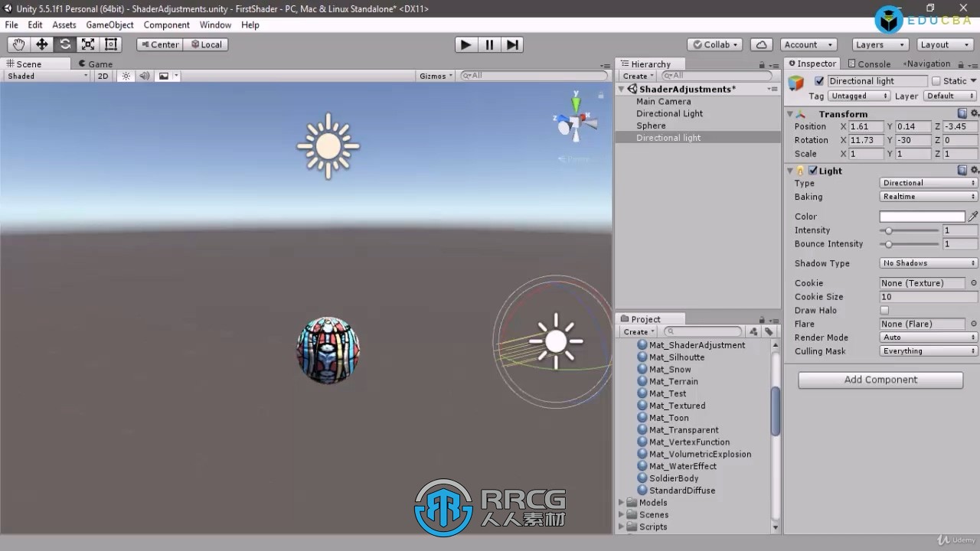
Task: Switch to the Navigation tab
Action: [x=926, y=64]
